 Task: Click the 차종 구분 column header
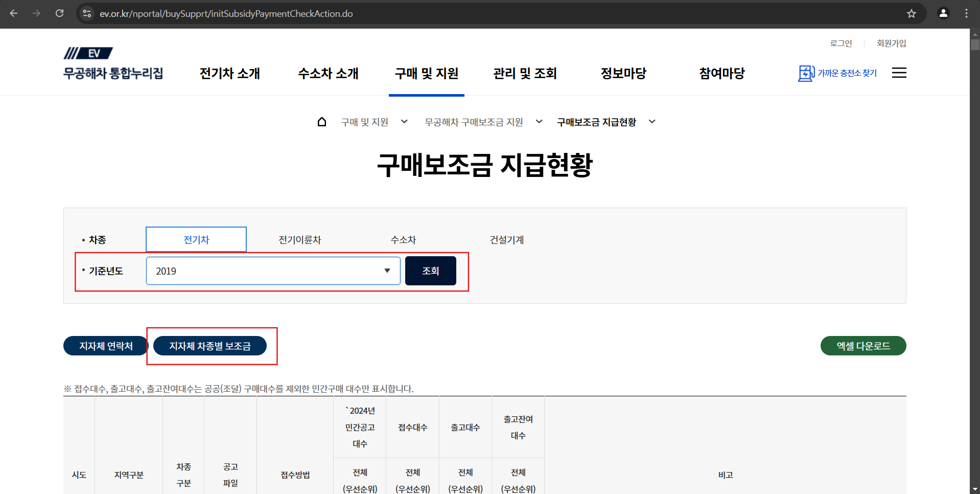pos(183,475)
